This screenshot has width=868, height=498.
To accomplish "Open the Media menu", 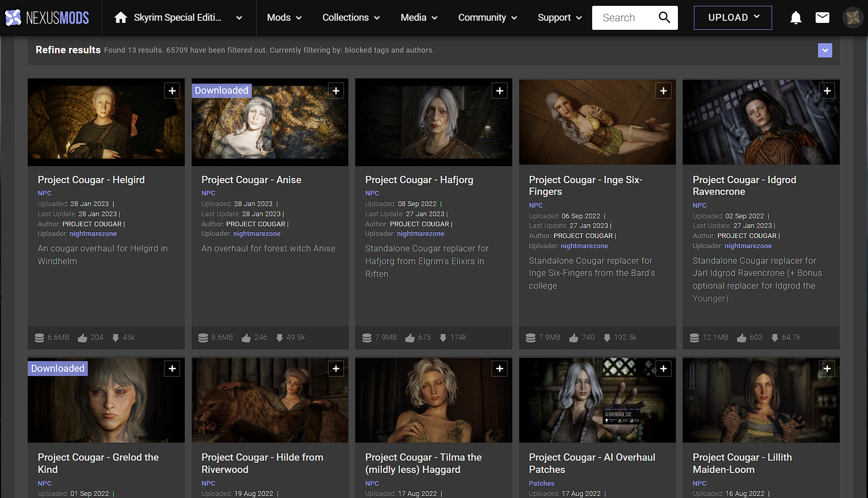I will [x=419, y=18].
